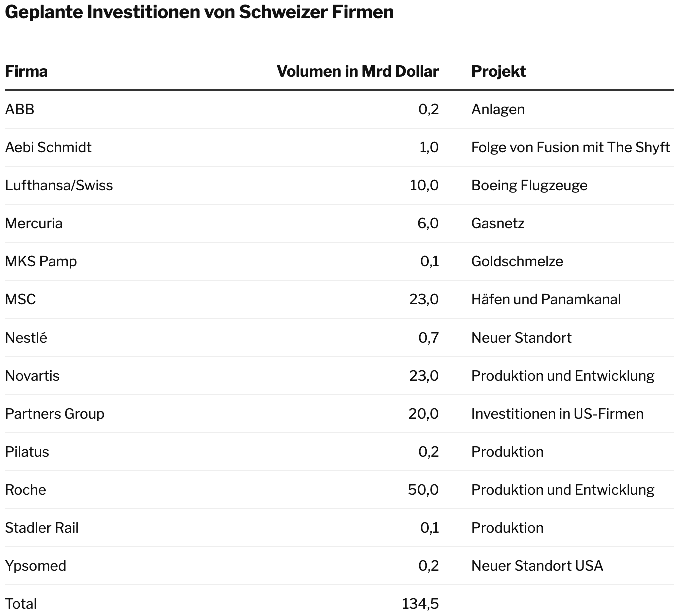This screenshot has width=682, height=616.
Task: Click the MKS Pamp company name
Action: (41, 261)
